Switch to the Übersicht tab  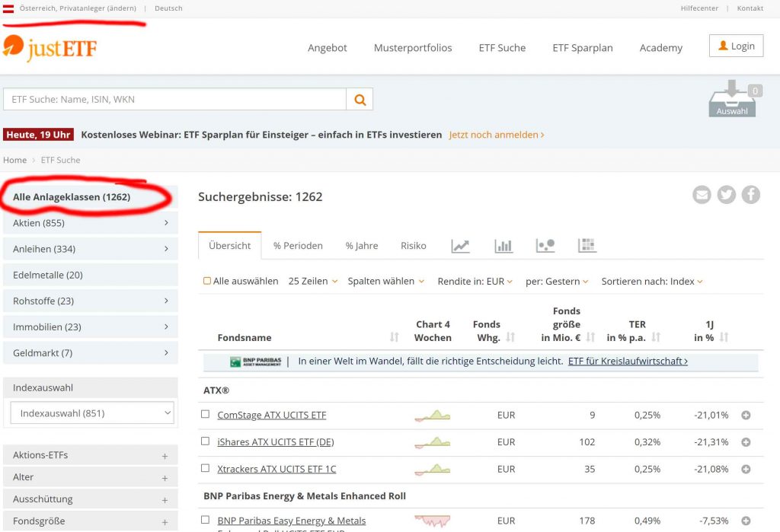229,246
